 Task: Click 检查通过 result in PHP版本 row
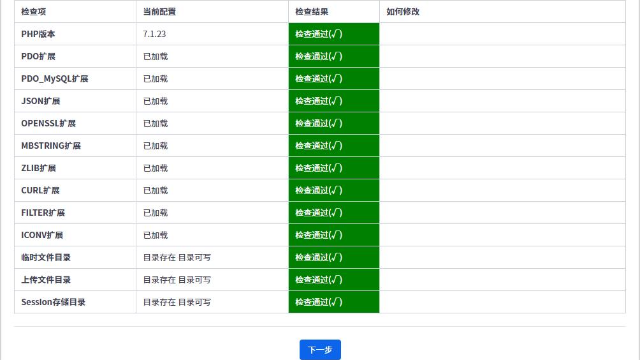[x=319, y=34]
